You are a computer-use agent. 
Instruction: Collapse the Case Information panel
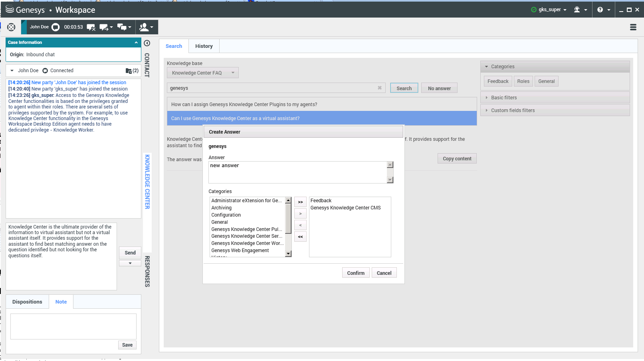coord(136,42)
